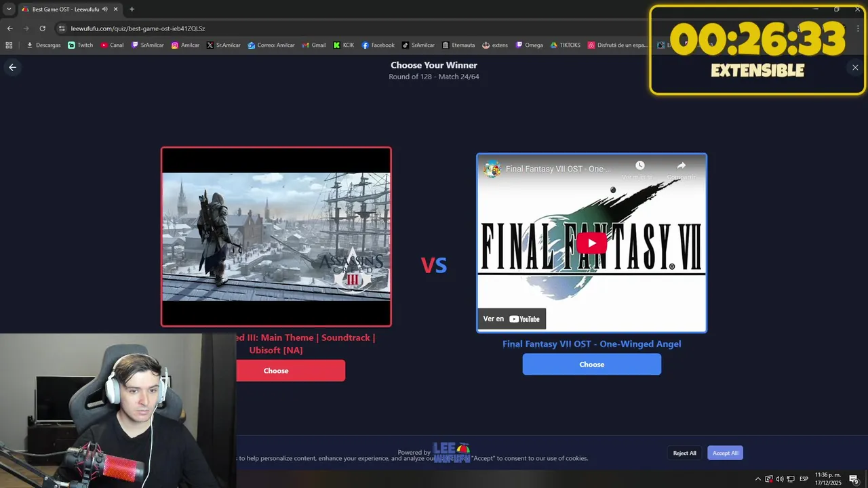This screenshot has height=488, width=868.
Task: Open the TikTok SrAmilcar bookmark
Action: coord(418,45)
